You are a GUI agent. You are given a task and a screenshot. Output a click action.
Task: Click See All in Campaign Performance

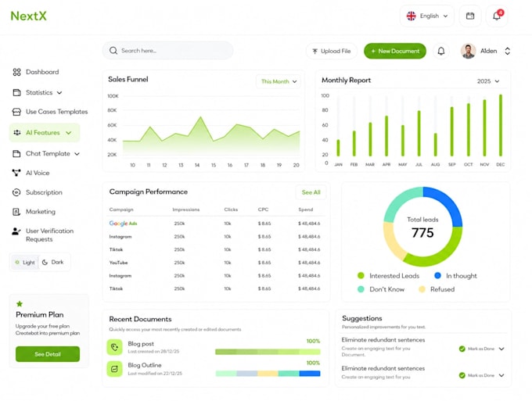click(311, 192)
